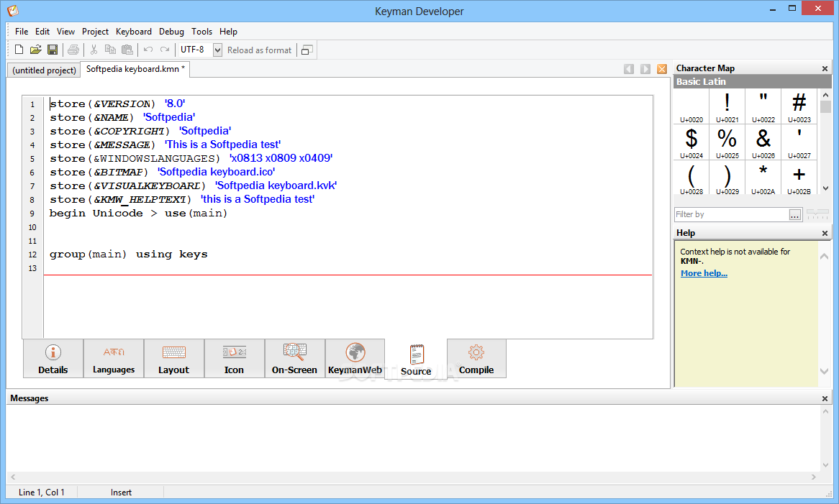Click Messages horizontal scrollbar right arrow

pos(813,477)
